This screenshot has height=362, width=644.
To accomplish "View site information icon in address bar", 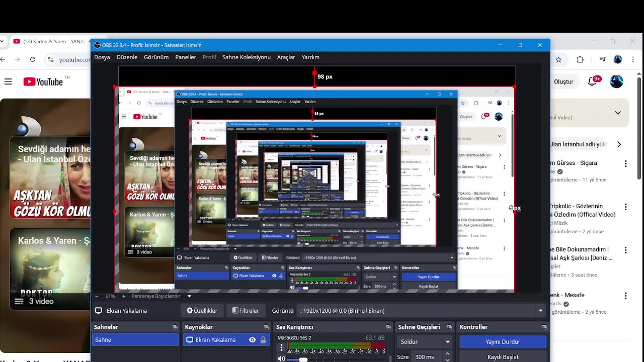I will (x=50, y=59).
